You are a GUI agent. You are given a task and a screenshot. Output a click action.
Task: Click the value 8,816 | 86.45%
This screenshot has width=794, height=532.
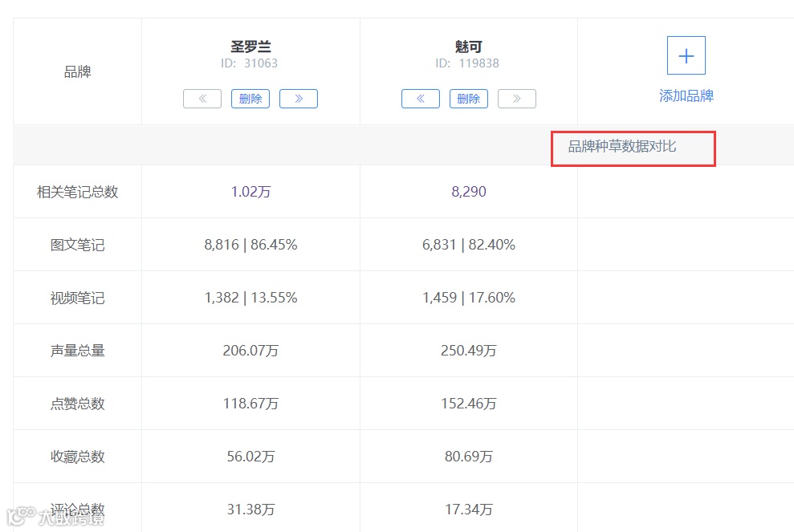click(x=250, y=245)
